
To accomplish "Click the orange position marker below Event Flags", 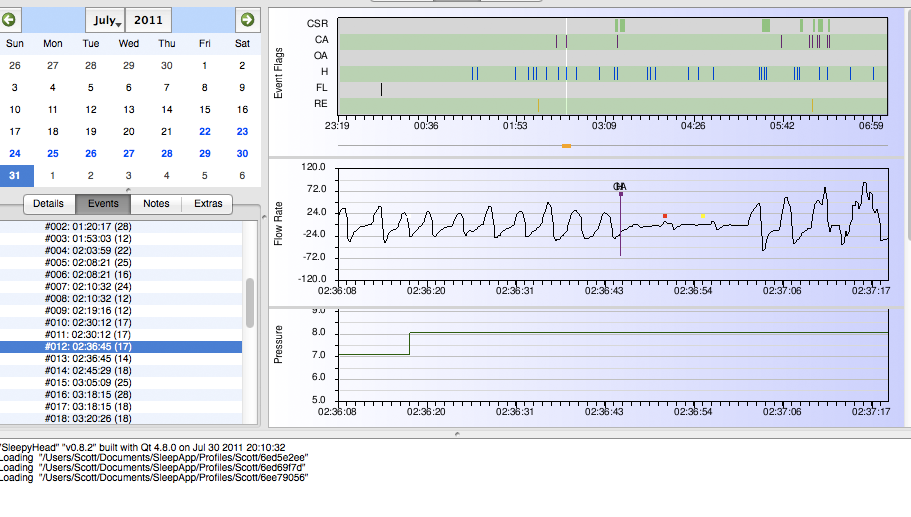I will 566,146.
